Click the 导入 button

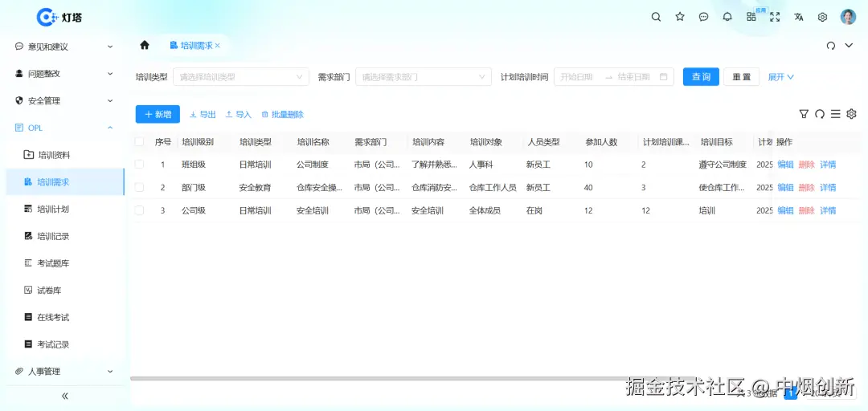(x=239, y=115)
